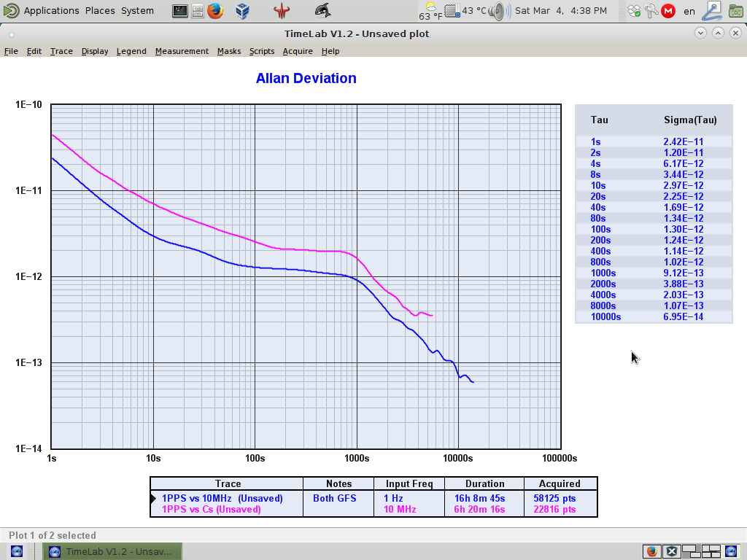
Task: Click the 'Both GFS' notes cell
Action: point(334,498)
